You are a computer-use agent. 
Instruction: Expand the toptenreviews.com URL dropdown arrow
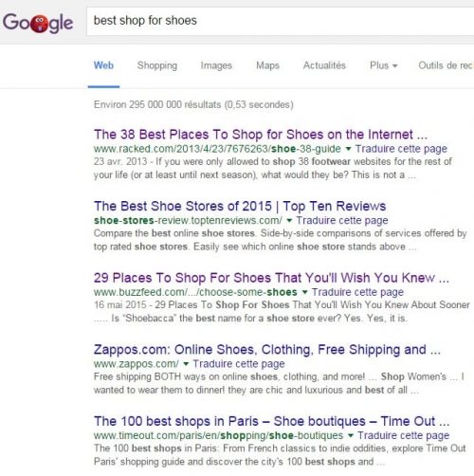289,220
